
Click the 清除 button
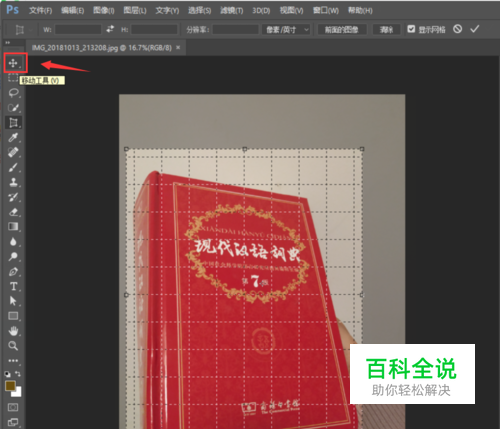coord(386,30)
